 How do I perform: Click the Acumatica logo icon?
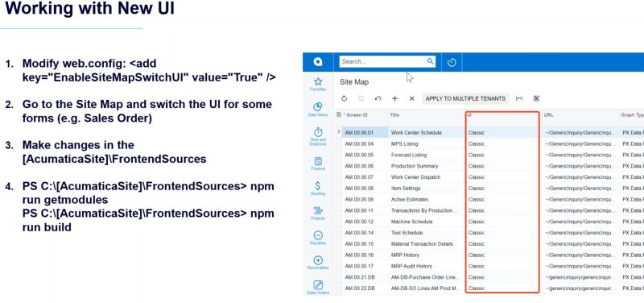tap(317, 62)
